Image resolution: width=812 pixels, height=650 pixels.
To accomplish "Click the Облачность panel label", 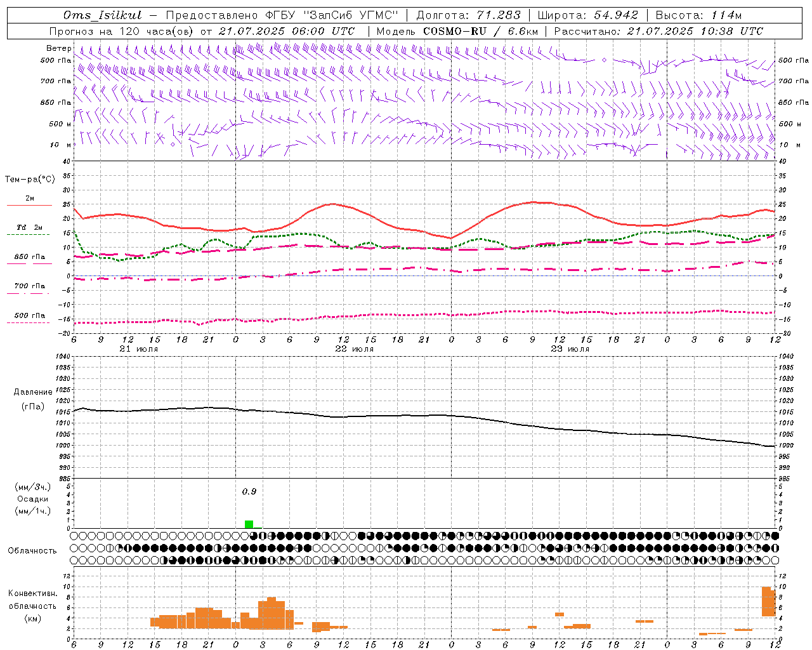I will [32, 550].
